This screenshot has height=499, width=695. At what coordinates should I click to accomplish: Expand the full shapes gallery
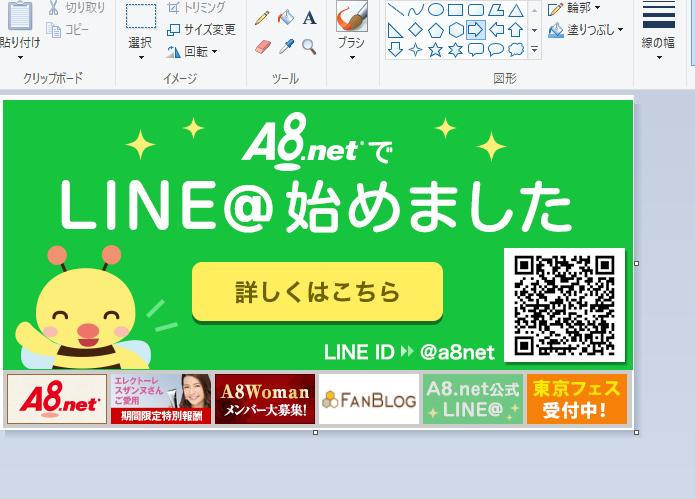click(x=535, y=50)
